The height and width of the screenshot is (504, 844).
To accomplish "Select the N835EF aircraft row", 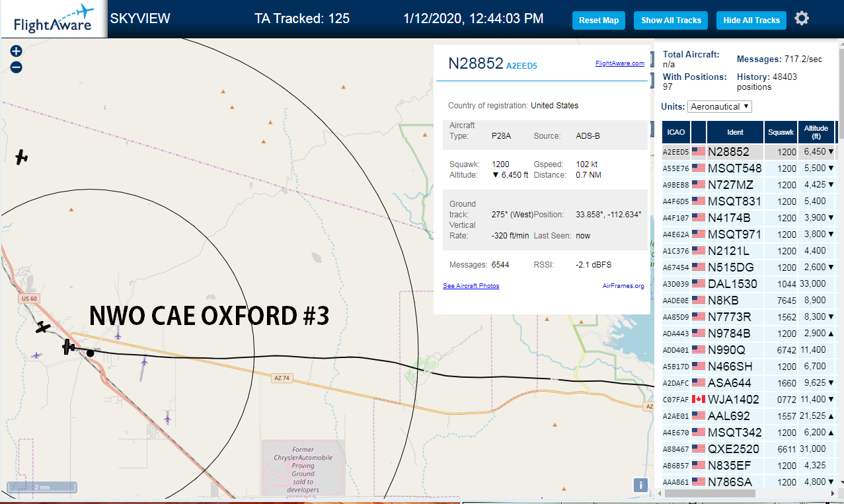I will [749, 465].
